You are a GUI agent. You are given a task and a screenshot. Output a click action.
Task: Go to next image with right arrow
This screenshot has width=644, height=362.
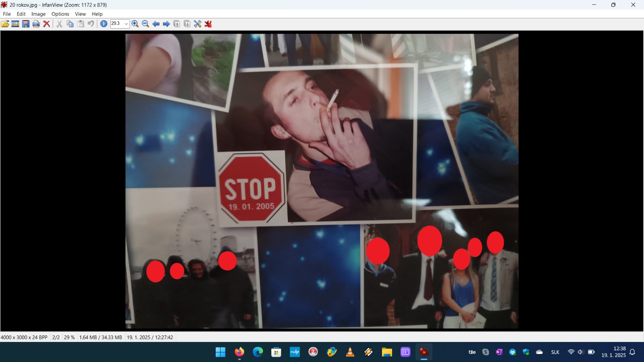tap(166, 24)
